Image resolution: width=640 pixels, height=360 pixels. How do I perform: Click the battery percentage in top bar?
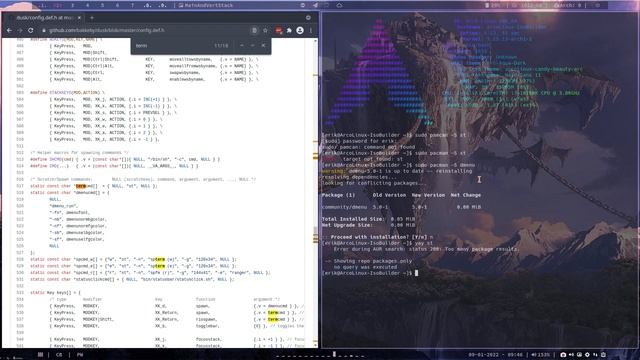[x=493, y=5]
